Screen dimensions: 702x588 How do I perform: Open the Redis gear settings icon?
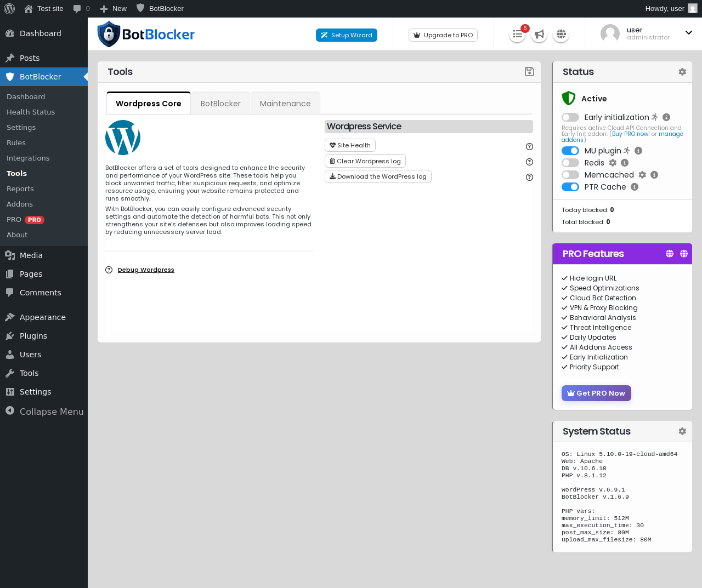coord(613,163)
